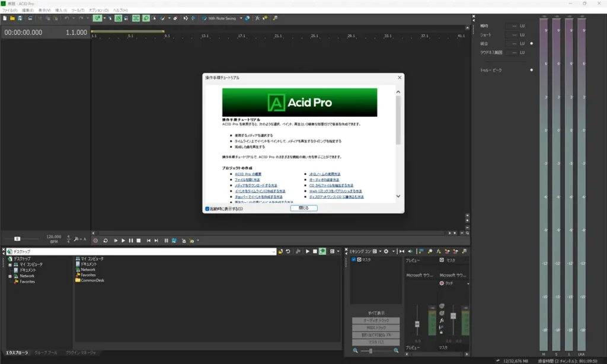Go to start of project in transport
607x364 pixels.
coord(149,241)
